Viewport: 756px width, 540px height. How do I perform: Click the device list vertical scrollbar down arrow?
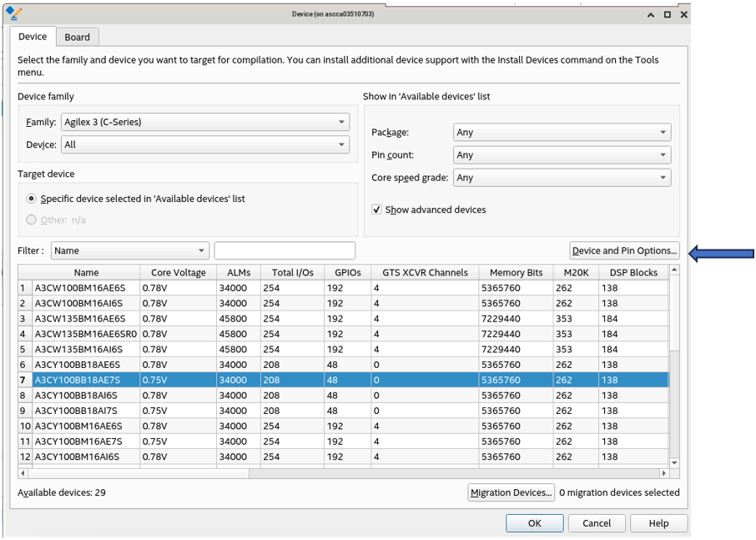pyautogui.click(x=674, y=463)
